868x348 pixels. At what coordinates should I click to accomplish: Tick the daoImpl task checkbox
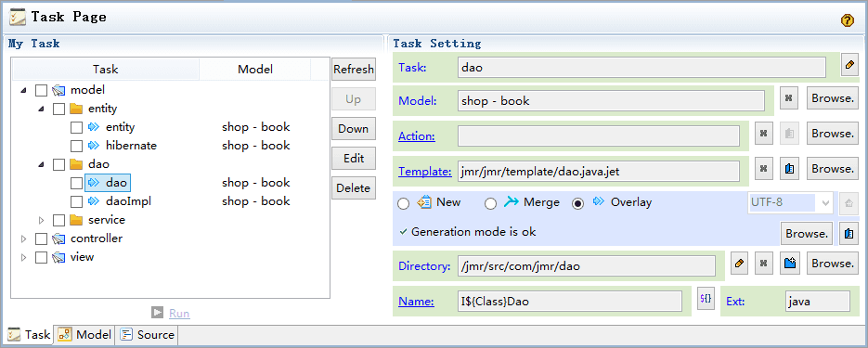pyautogui.click(x=76, y=201)
